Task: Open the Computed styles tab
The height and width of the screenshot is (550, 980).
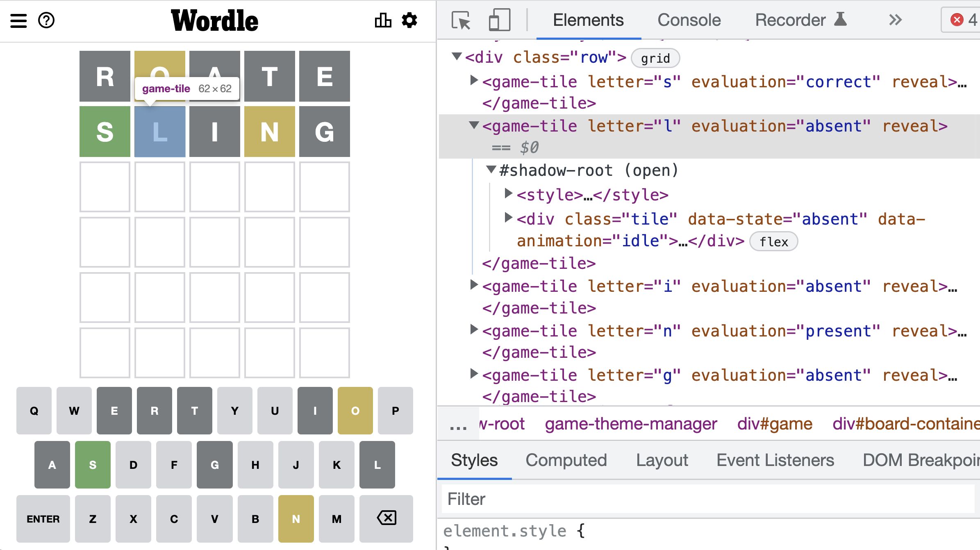Action: click(566, 460)
